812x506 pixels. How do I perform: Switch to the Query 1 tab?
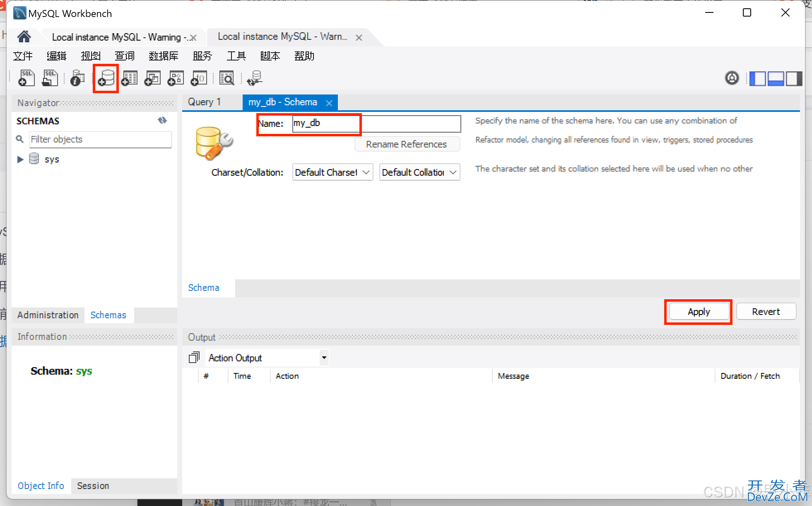(x=204, y=102)
